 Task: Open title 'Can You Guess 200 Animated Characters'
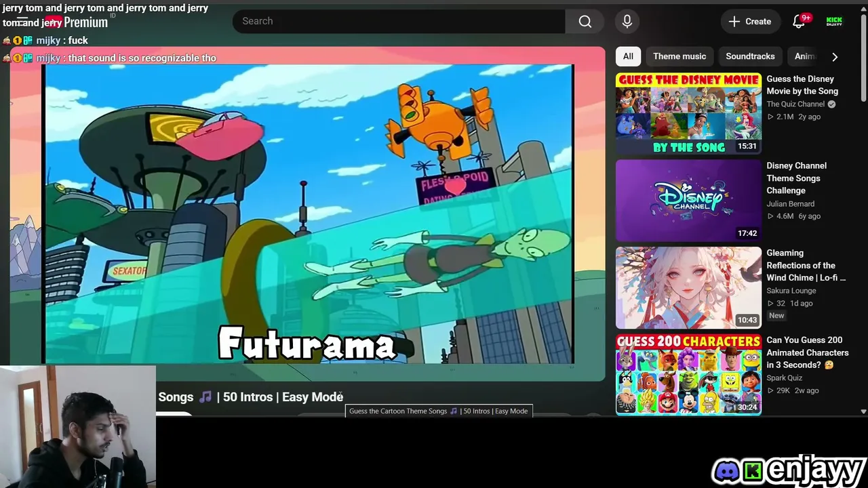(807, 352)
